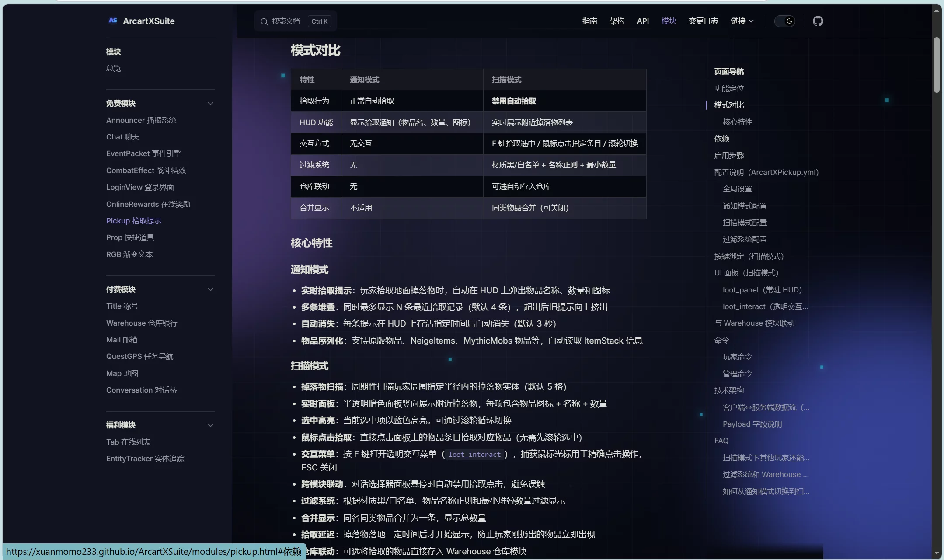Click the 模式对比 section heading
This screenshot has height=560, width=944.
[315, 50]
